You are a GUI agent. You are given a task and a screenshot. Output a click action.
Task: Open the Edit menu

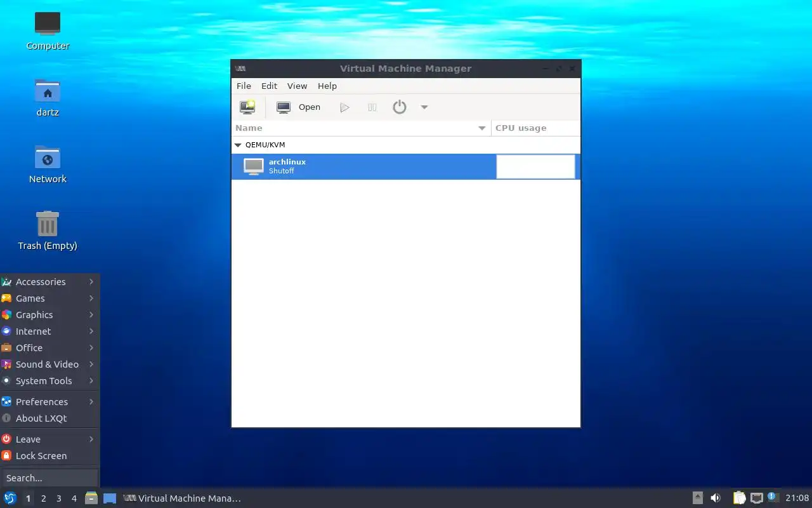269,86
